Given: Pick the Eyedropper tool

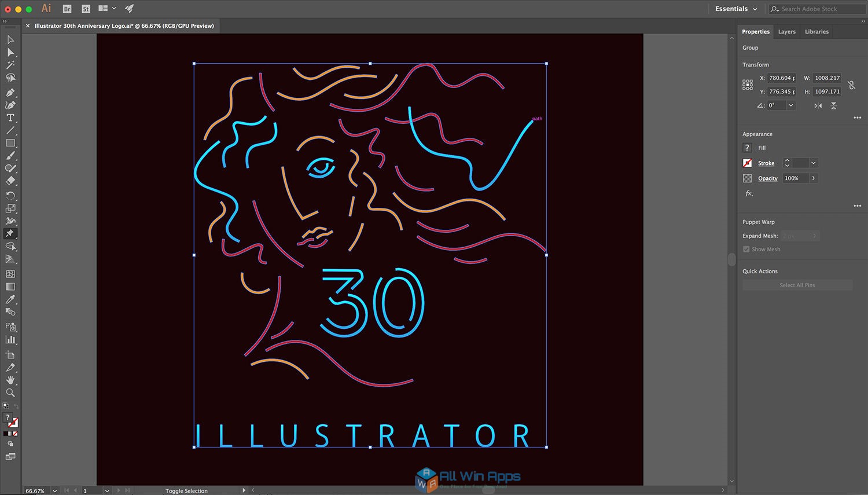Looking at the screenshot, I should pyautogui.click(x=10, y=299).
